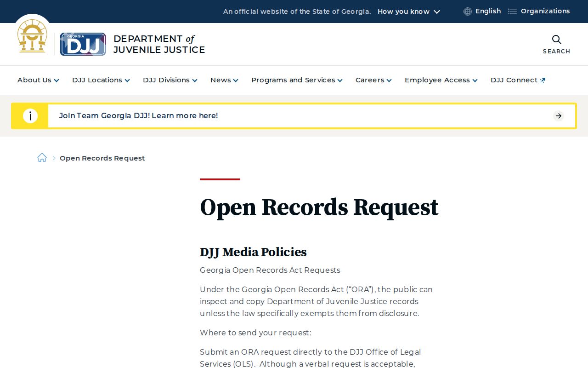Click the DJJ Media Policies heading

point(253,252)
